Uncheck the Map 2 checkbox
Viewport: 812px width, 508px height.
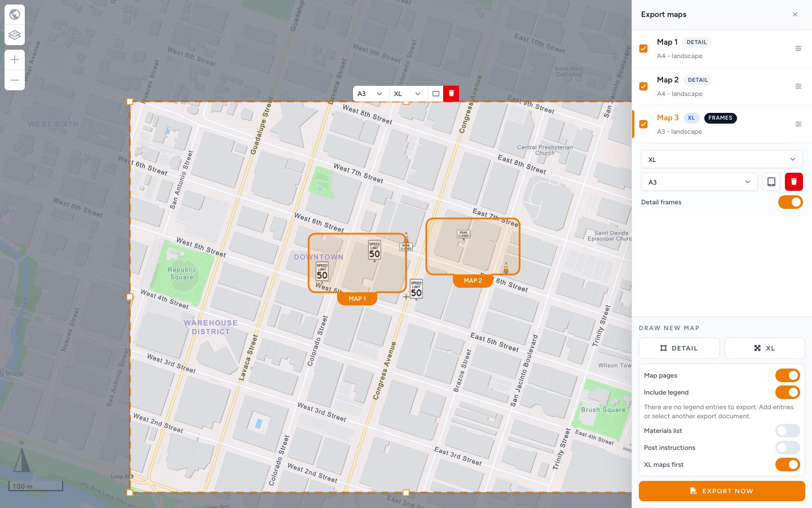pos(643,86)
